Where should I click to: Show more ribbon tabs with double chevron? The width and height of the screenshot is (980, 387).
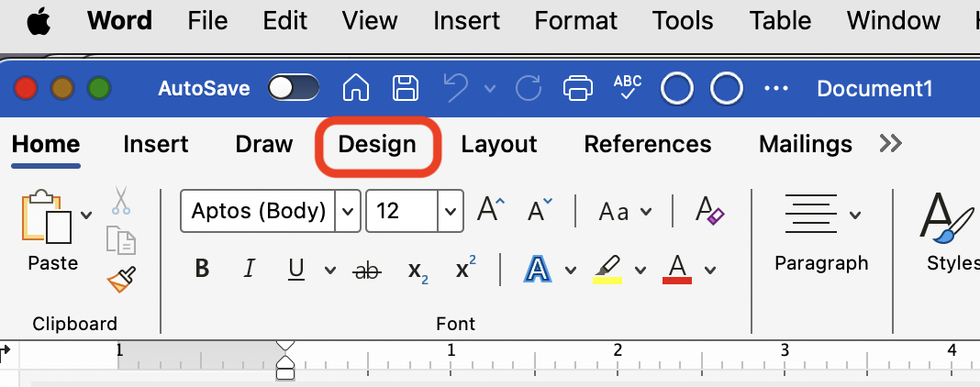891,144
